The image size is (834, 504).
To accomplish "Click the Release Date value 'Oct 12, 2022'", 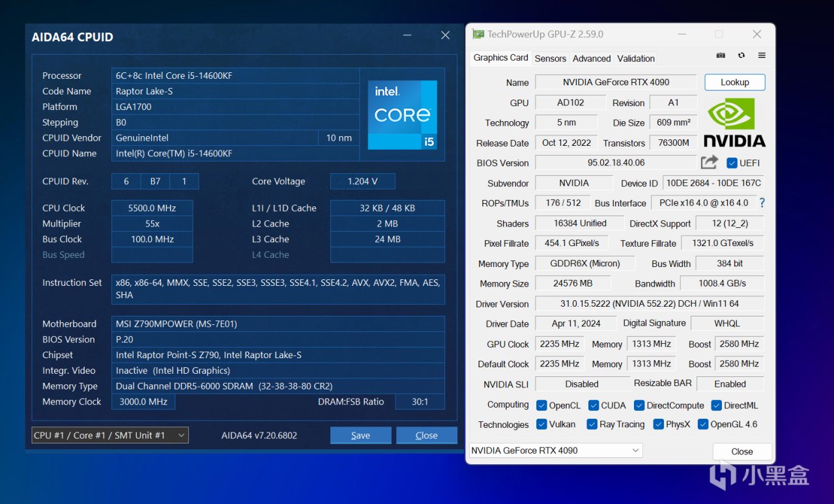I will [x=566, y=143].
